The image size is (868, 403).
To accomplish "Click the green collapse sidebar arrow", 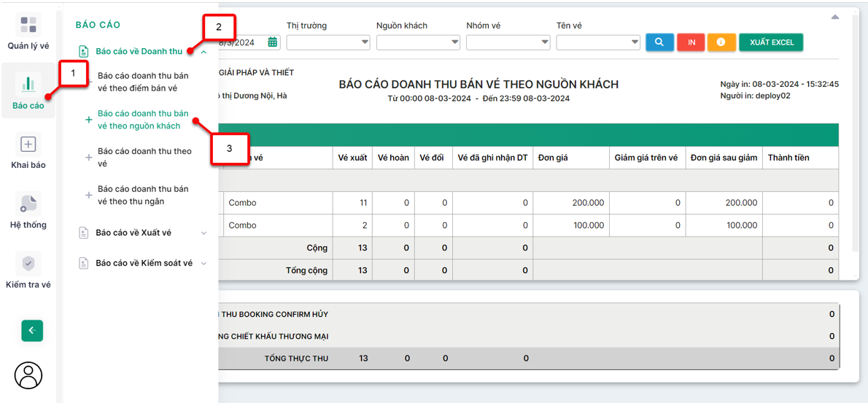I will [32, 331].
